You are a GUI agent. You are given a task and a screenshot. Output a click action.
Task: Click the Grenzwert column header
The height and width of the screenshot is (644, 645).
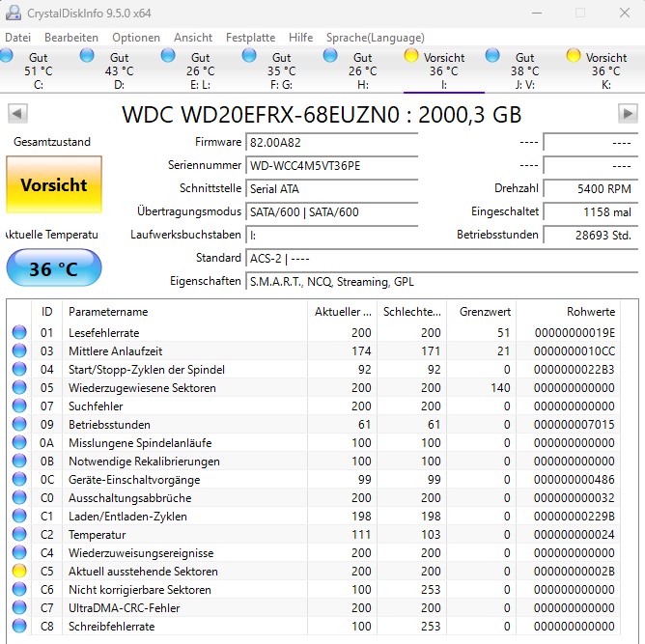(481, 311)
